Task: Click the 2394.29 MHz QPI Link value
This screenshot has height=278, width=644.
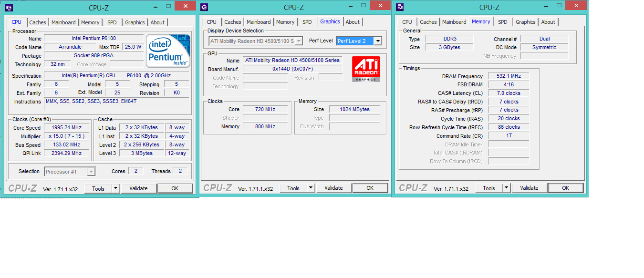Action: coord(67,153)
